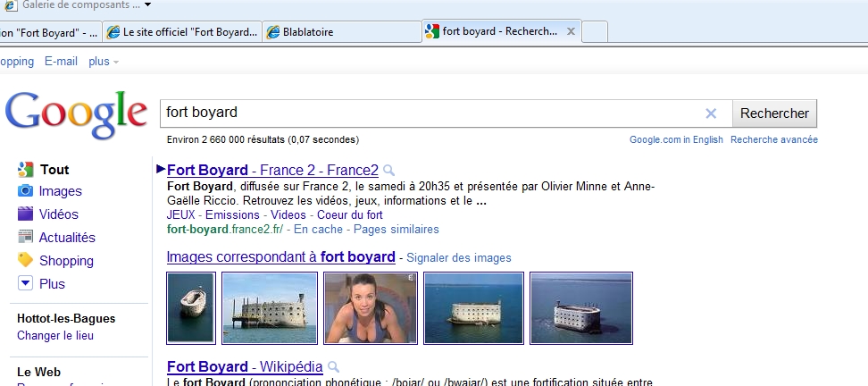This screenshot has width=868, height=386.
Task: Open fourth fort sea thumbnail
Action: pyautogui.click(x=473, y=308)
